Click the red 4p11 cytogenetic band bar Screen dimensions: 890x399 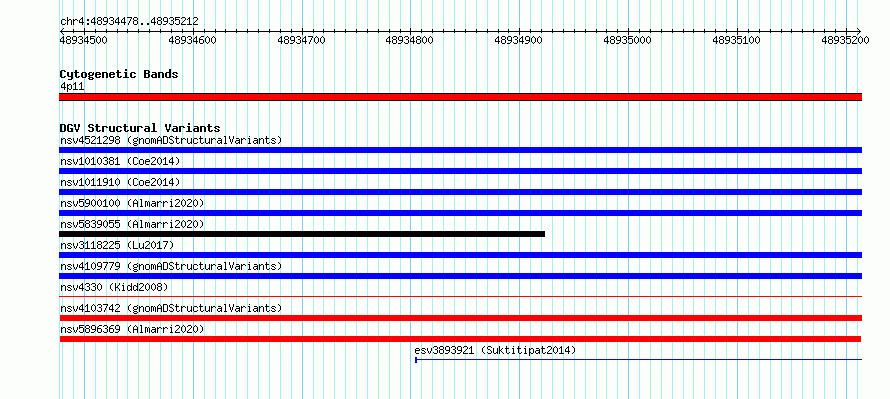460,97
